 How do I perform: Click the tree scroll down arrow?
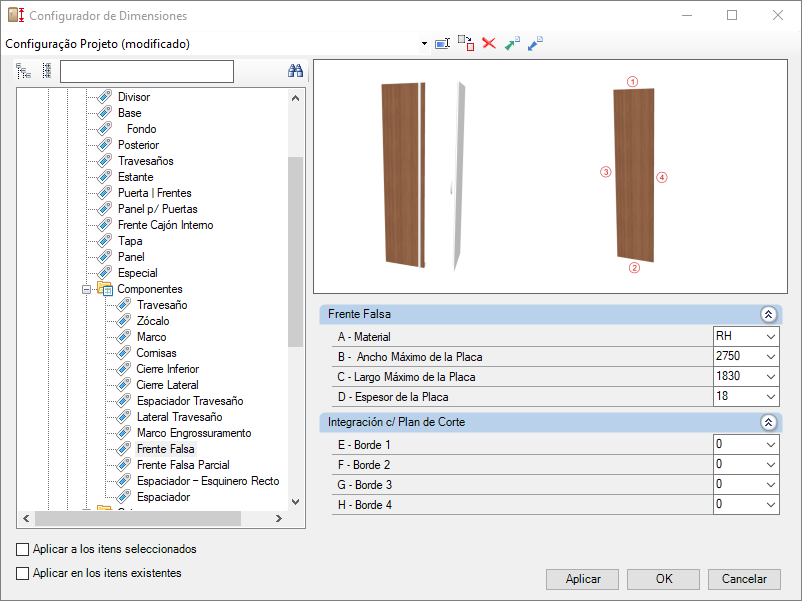click(295, 502)
